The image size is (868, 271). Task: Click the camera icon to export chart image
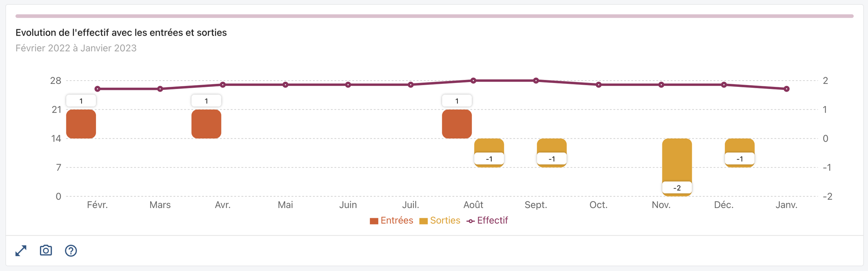click(x=45, y=251)
